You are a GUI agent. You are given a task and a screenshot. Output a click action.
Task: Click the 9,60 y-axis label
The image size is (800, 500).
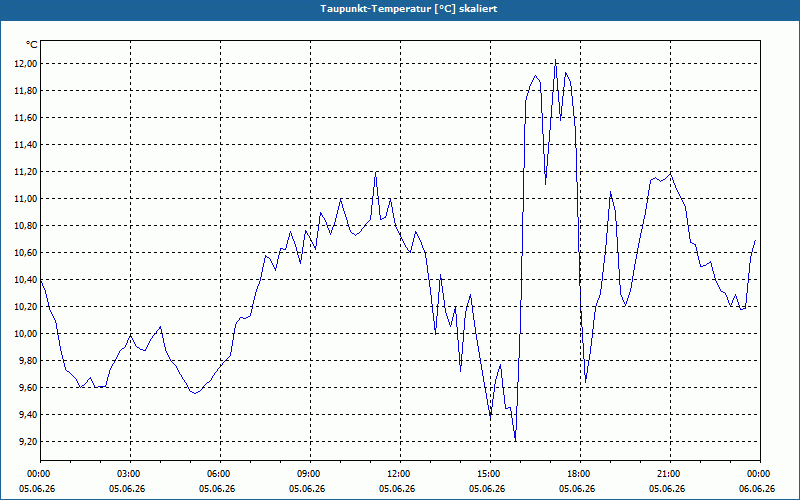(x=28, y=388)
